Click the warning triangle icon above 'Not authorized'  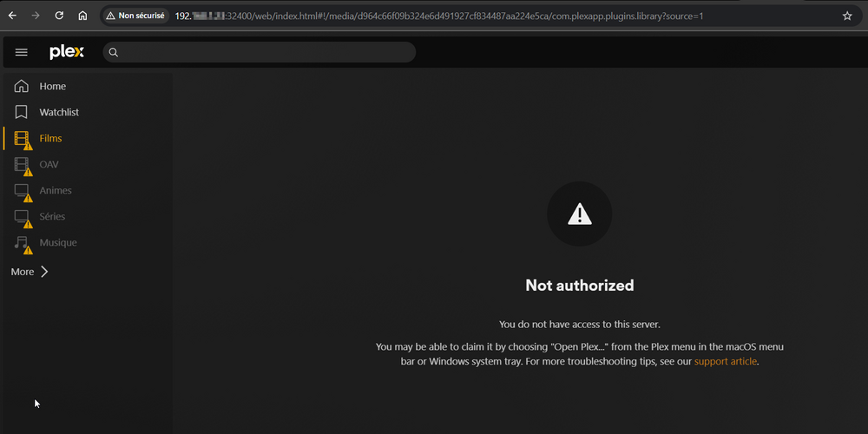(580, 214)
